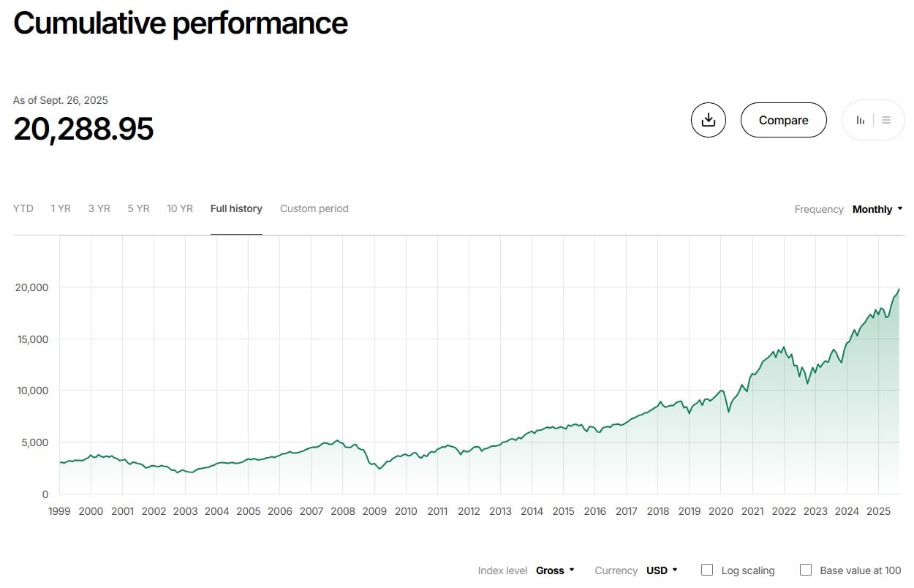914x588 pixels.
Task: Click the 2009 trough on the chart line
Action: pyautogui.click(x=379, y=468)
